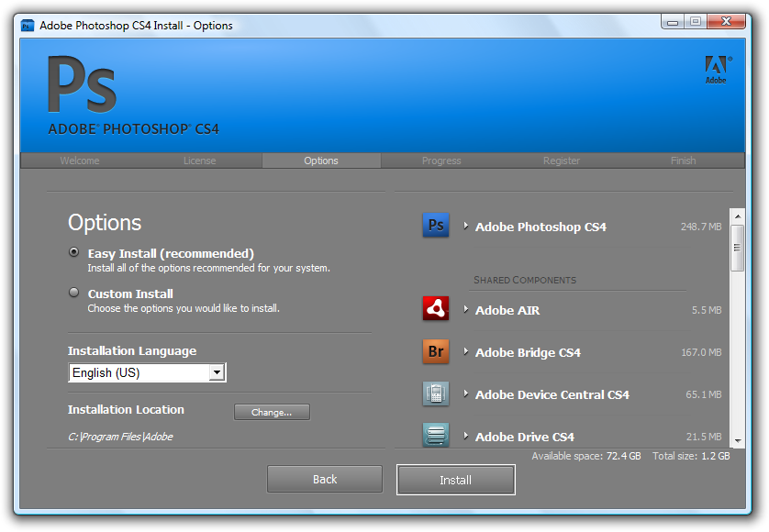
Task: Go to the Finish step tab
Action: coord(683,161)
